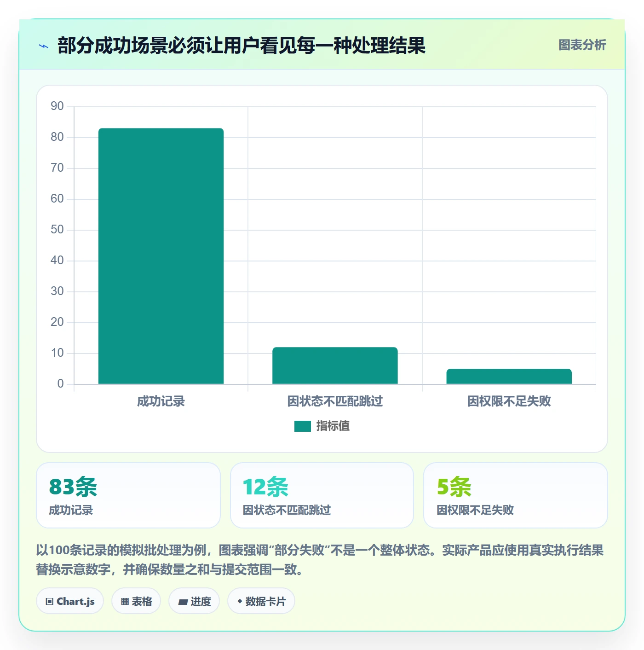Click the grid icon in 表格 chip
Viewport: 644px width, 650px height.
pos(125,602)
